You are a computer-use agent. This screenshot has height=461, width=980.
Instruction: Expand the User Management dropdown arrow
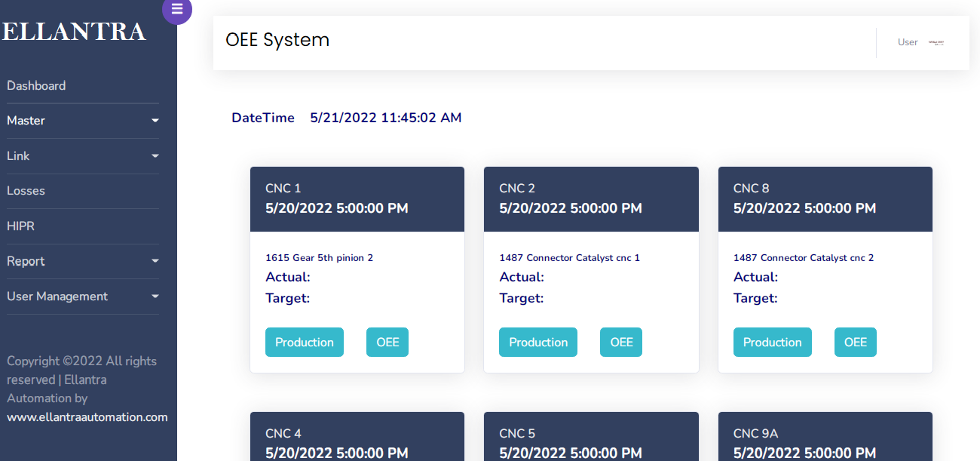[155, 297]
